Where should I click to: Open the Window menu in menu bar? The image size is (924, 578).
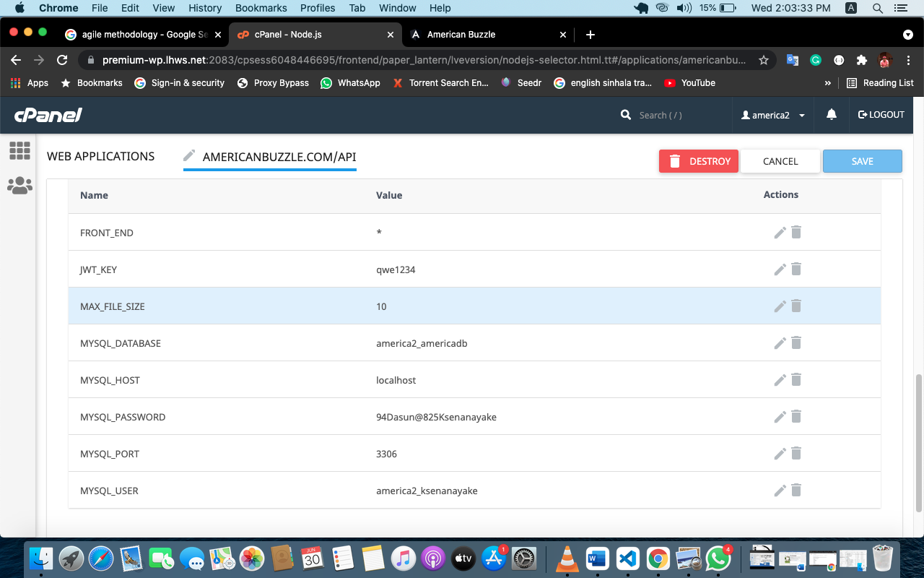pos(398,8)
